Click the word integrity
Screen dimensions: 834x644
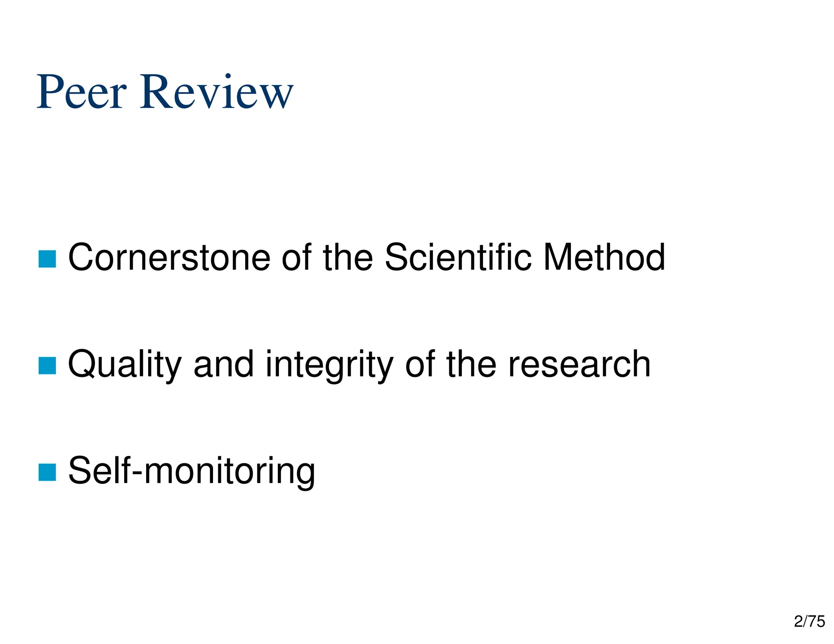[329, 366]
